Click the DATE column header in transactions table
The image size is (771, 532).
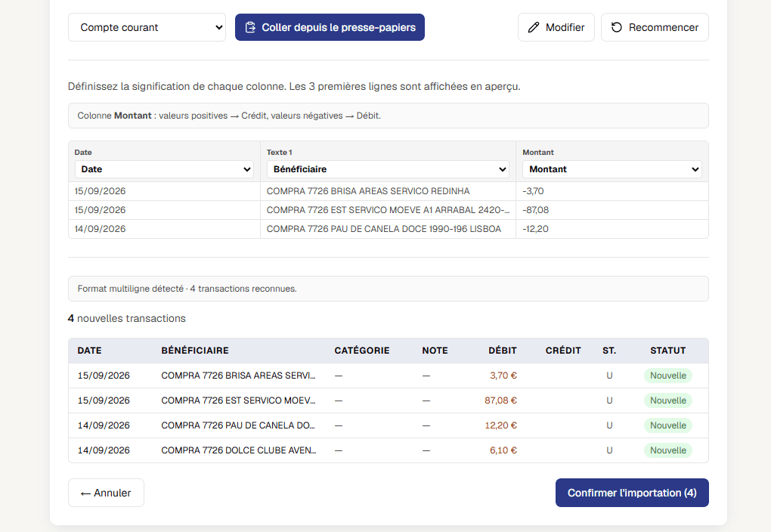click(89, 351)
